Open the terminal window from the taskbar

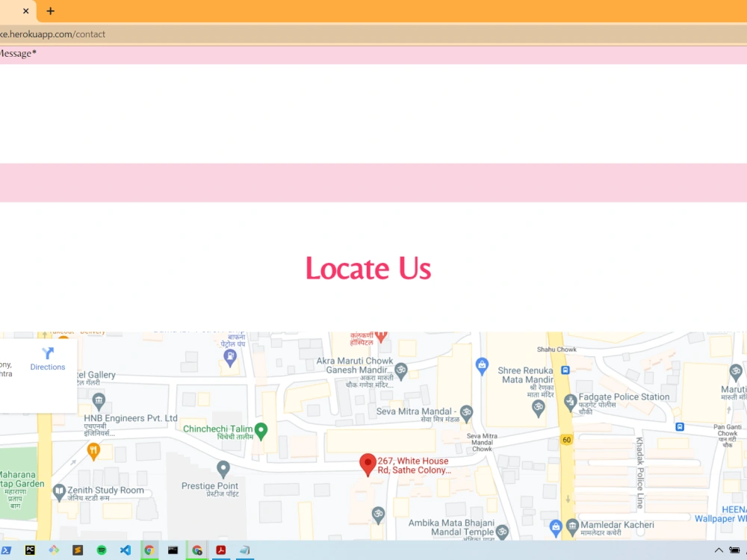point(173,550)
